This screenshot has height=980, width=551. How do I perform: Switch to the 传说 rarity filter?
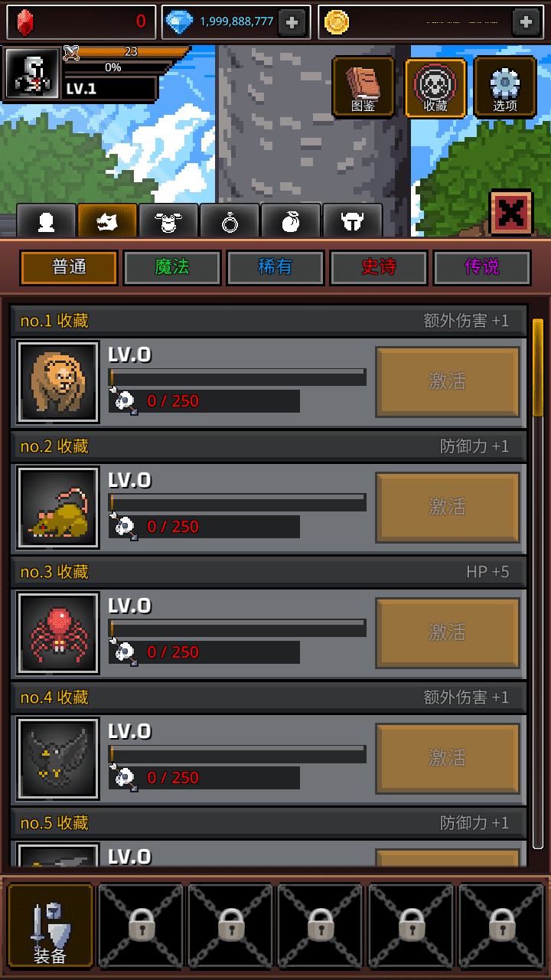pos(482,267)
